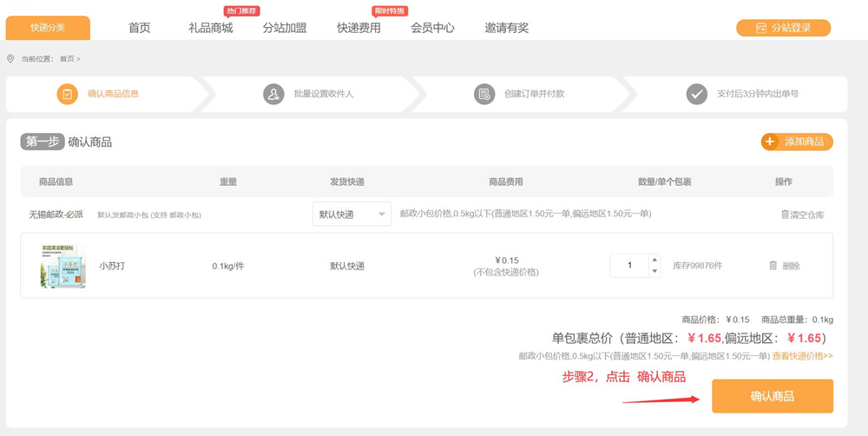Open the 快递费用 menu item

pos(358,28)
